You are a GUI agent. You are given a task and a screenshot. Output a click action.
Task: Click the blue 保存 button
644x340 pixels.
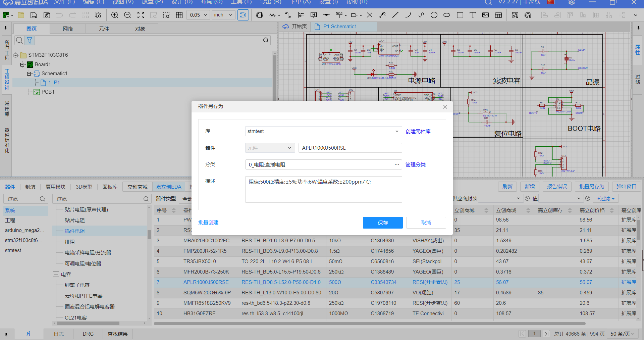[x=382, y=223]
